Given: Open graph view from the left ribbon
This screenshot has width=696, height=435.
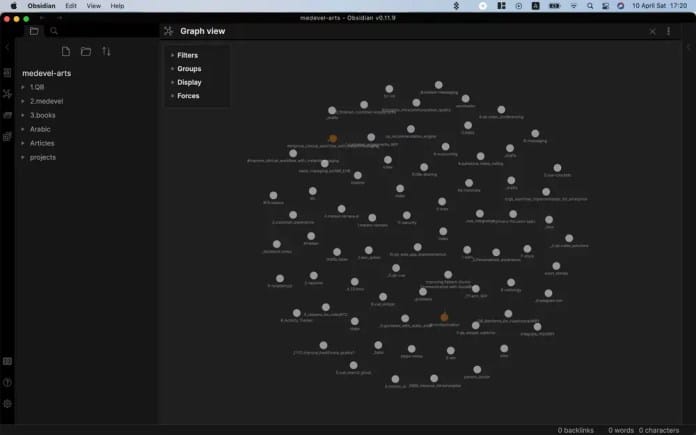Looking at the screenshot, I should pyautogui.click(x=7, y=94).
